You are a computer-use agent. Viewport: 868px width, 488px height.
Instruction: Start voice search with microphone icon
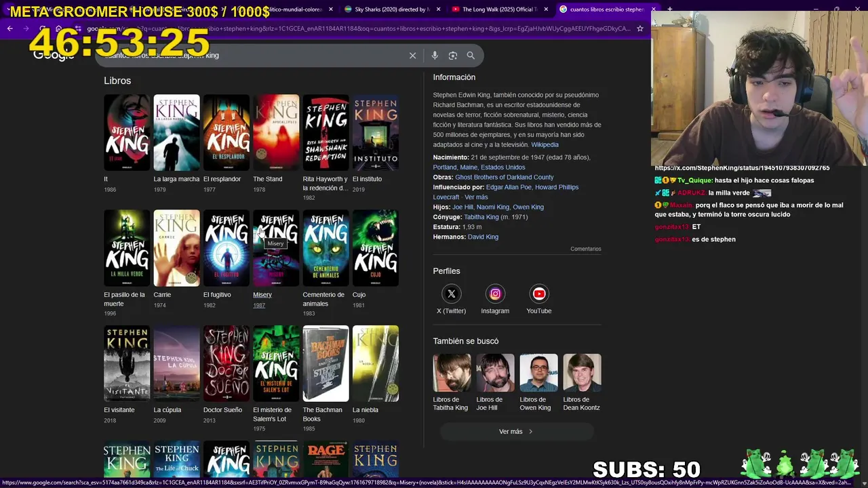[x=435, y=56]
